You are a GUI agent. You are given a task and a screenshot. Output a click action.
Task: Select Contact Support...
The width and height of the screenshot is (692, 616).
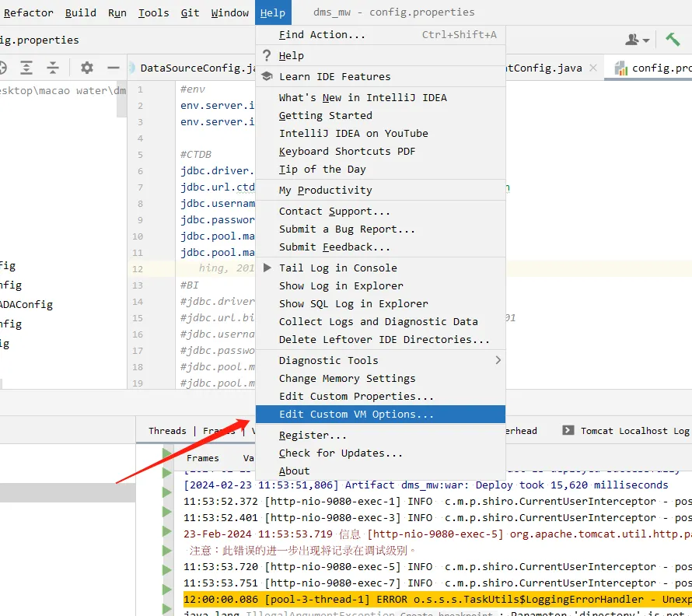380,211
